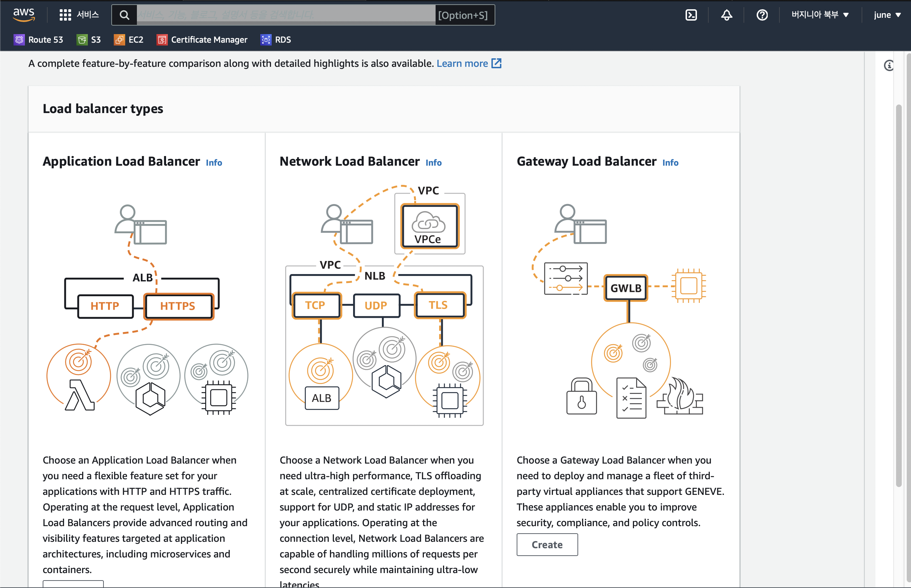The height and width of the screenshot is (588, 911).
Task: Click the Application Load Balancer diagram
Action: click(x=147, y=309)
